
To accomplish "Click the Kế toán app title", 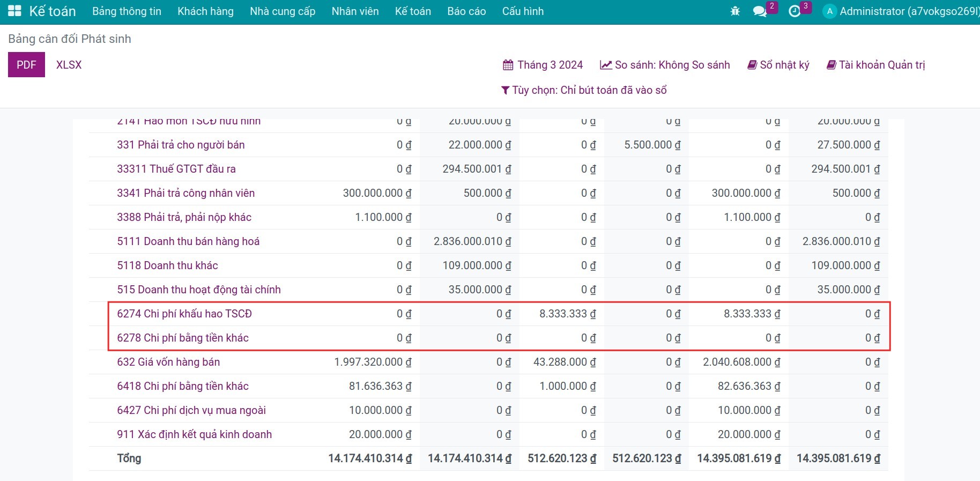I will coord(53,11).
